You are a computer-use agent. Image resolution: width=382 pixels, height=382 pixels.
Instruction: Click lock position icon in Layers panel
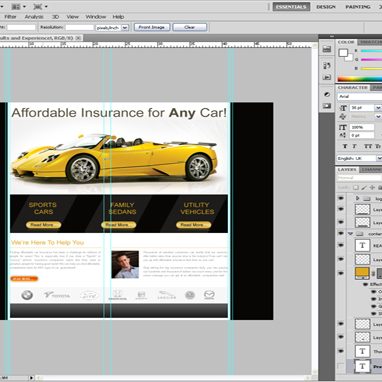(x=372, y=188)
